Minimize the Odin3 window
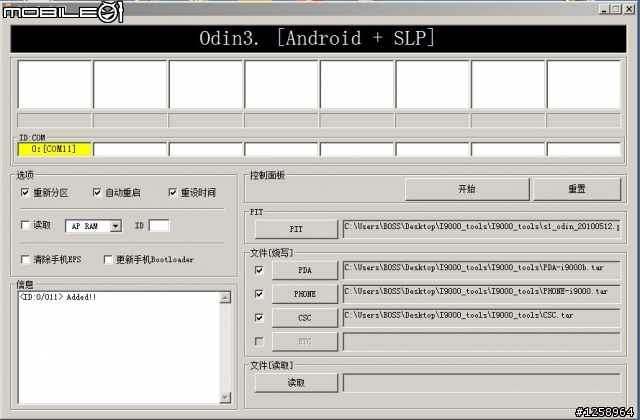The height and width of the screenshot is (420, 640). click(x=605, y=9)
